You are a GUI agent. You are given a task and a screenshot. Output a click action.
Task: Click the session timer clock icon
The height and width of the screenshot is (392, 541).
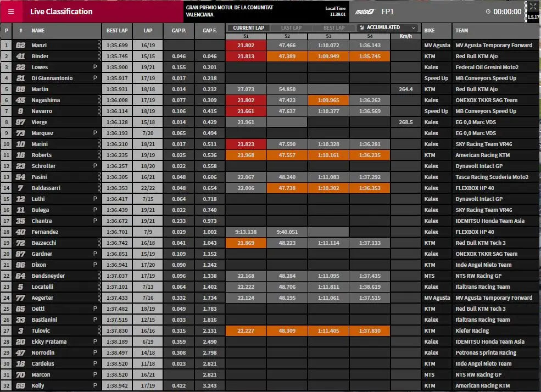click(488, 12)
